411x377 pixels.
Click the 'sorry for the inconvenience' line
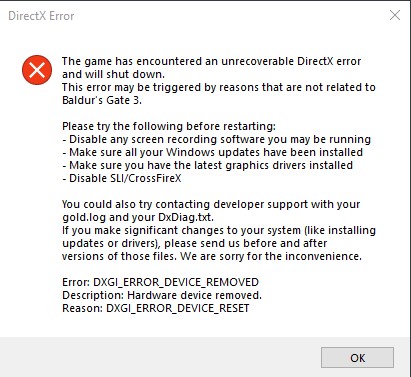[212, 256]
